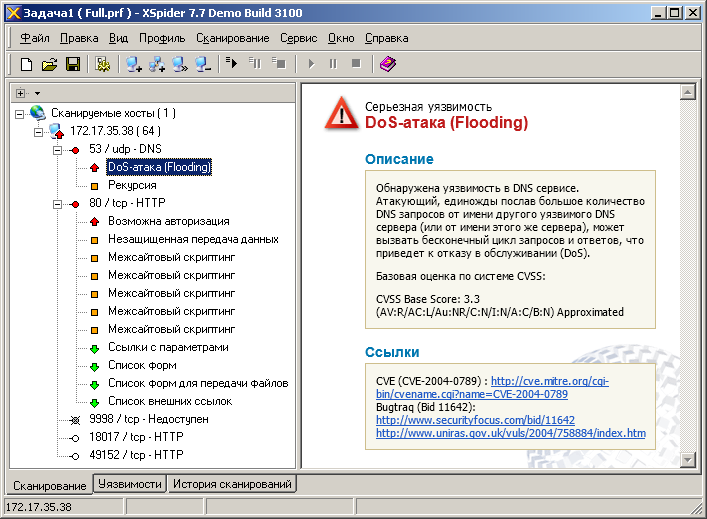Switch to the Уязвимости tab
The image size is (707, 519).
click(129, 485)
